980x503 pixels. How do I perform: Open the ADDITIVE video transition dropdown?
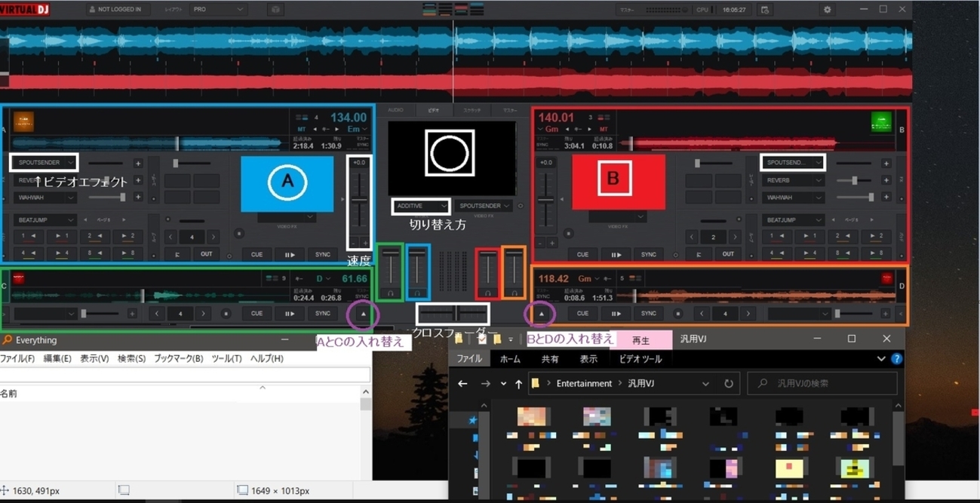coord(421,206)
